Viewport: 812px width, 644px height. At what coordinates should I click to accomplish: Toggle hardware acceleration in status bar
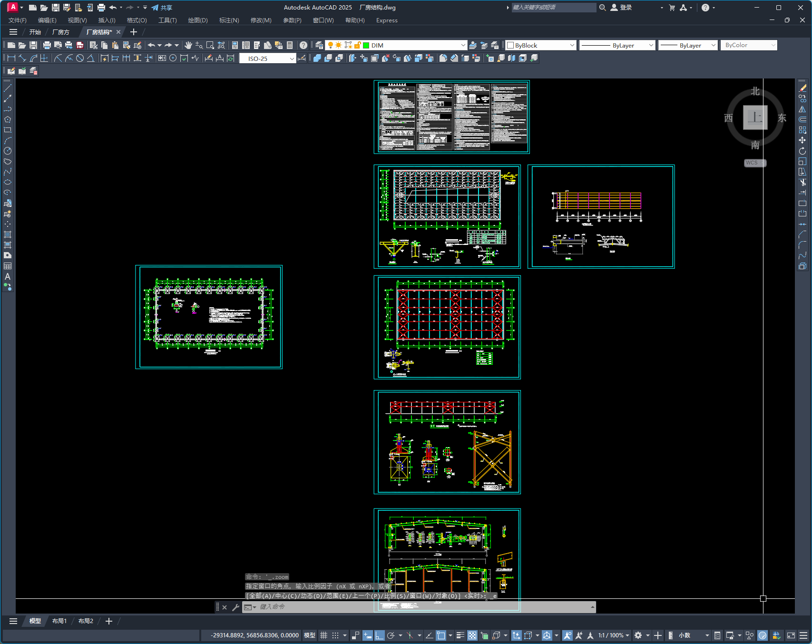click(763, 635)
